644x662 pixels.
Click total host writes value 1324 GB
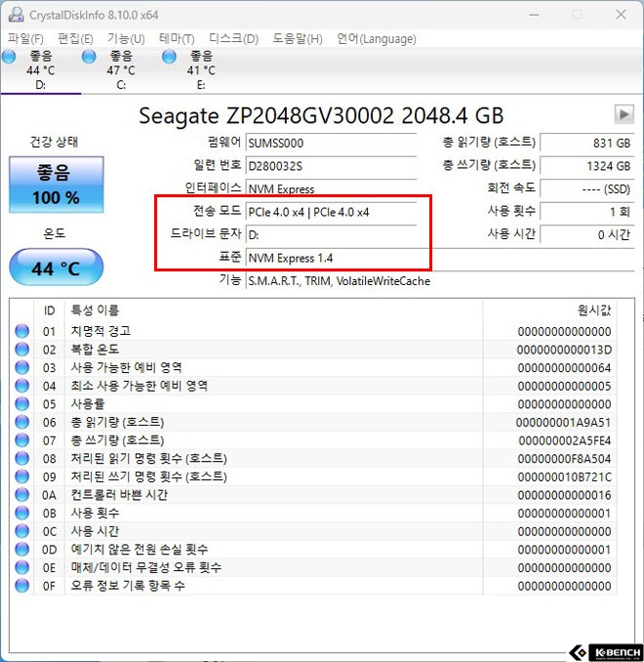586,166
